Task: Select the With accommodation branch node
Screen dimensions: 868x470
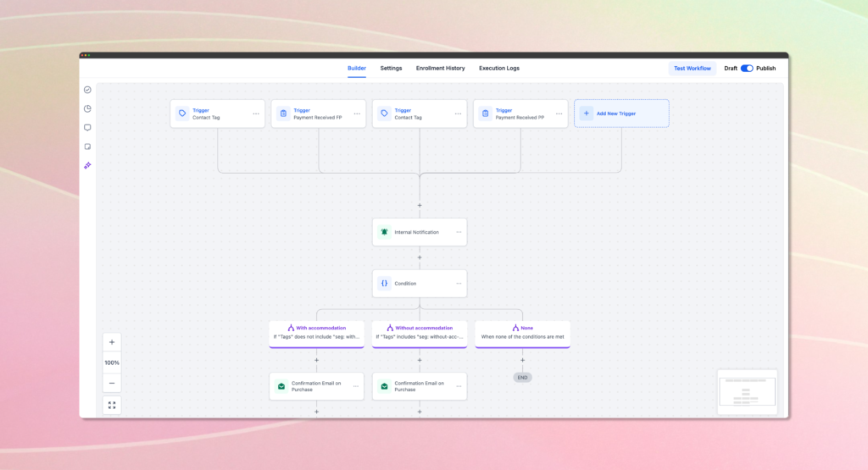Action: pos(317,332)
